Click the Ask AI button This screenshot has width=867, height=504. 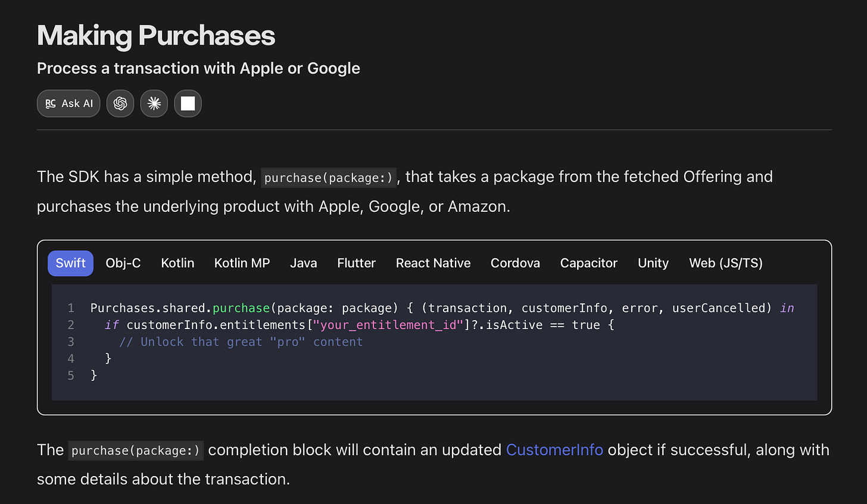(68, 104)
